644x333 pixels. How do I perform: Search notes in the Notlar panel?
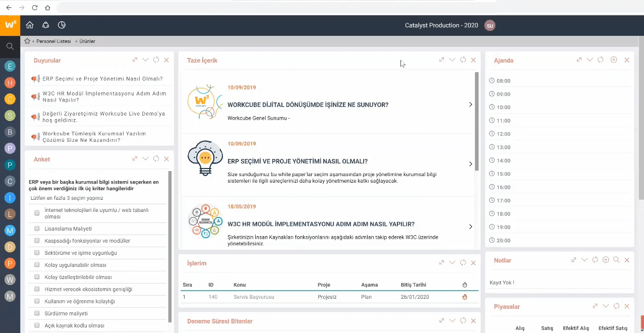[616, 260]
